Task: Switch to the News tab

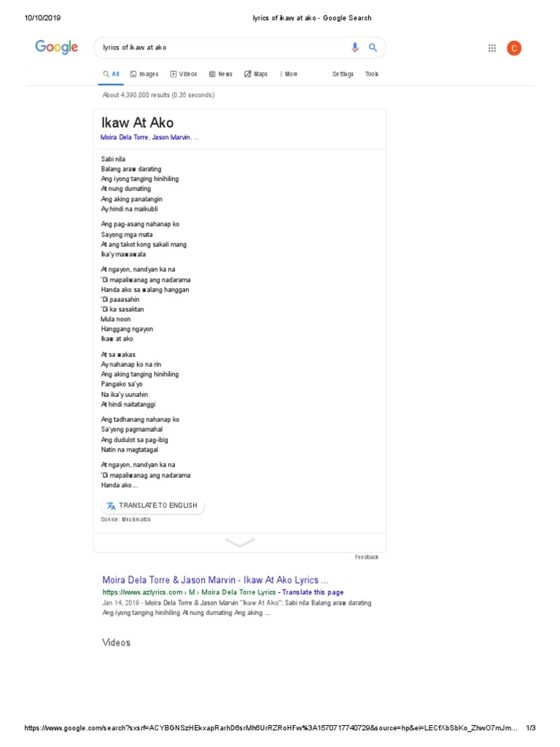Action: 221,74
